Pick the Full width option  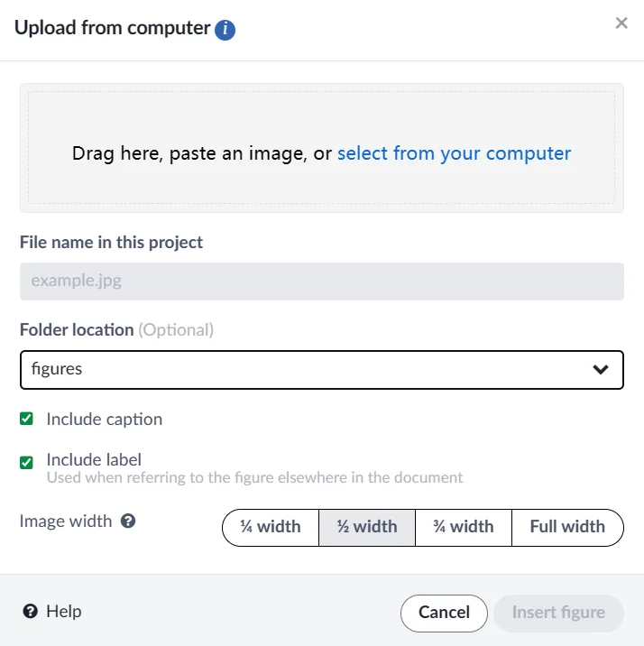click(x=567, y=527)
